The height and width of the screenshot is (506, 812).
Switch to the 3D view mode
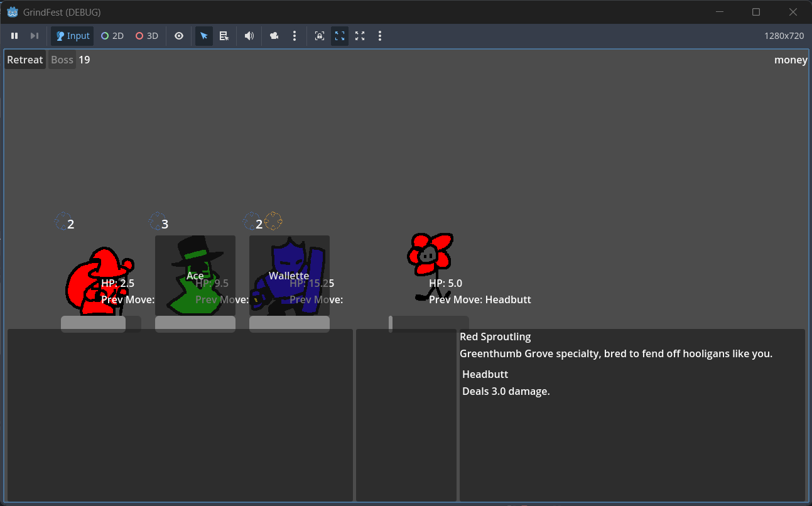coord(147,36)
